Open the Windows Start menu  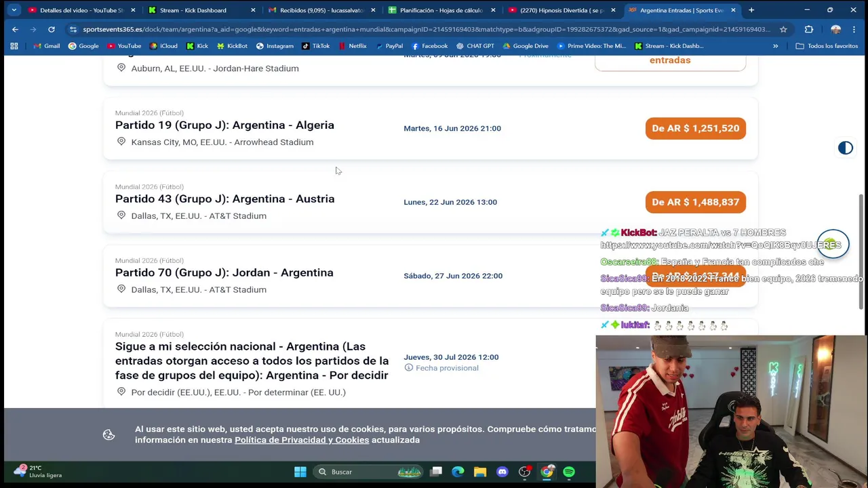[x=300, y=472]
